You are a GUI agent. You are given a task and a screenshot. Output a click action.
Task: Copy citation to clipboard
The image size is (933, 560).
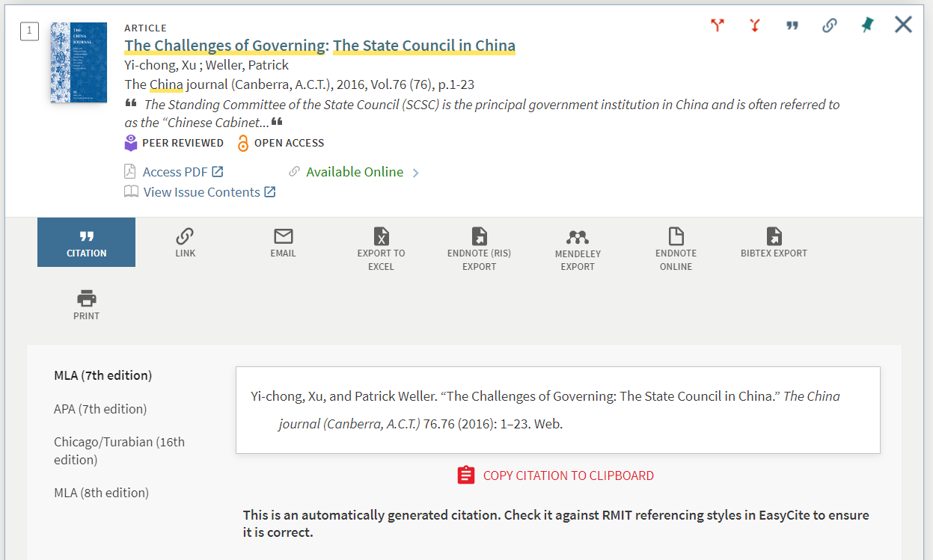[x=556, y=475]
